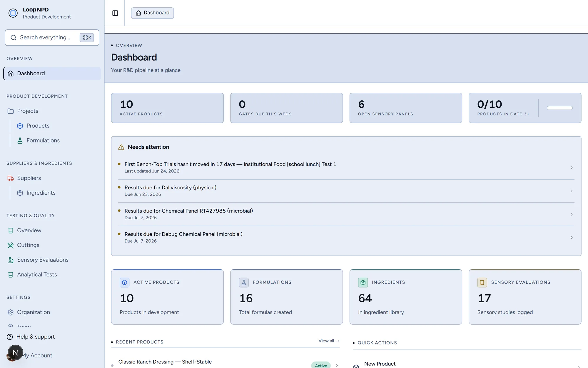Image resolution: width=588 pixels, height=368 pixels.
Task: Click the Formulations card flask icon
Action: (x=244, y=283)
